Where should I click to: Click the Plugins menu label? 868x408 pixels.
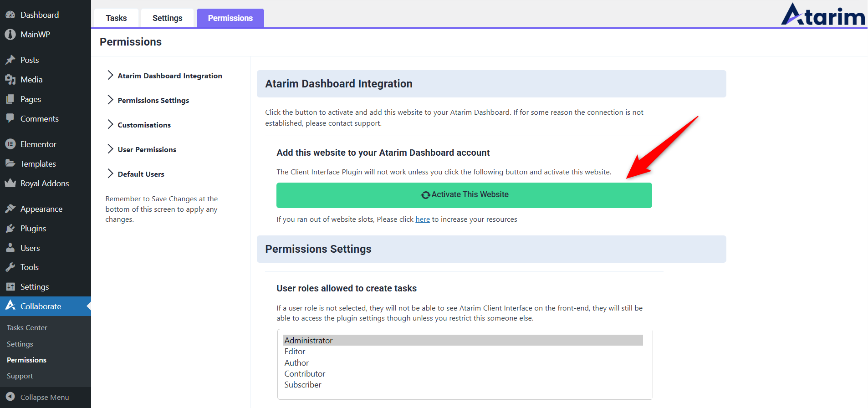point(33,228)
